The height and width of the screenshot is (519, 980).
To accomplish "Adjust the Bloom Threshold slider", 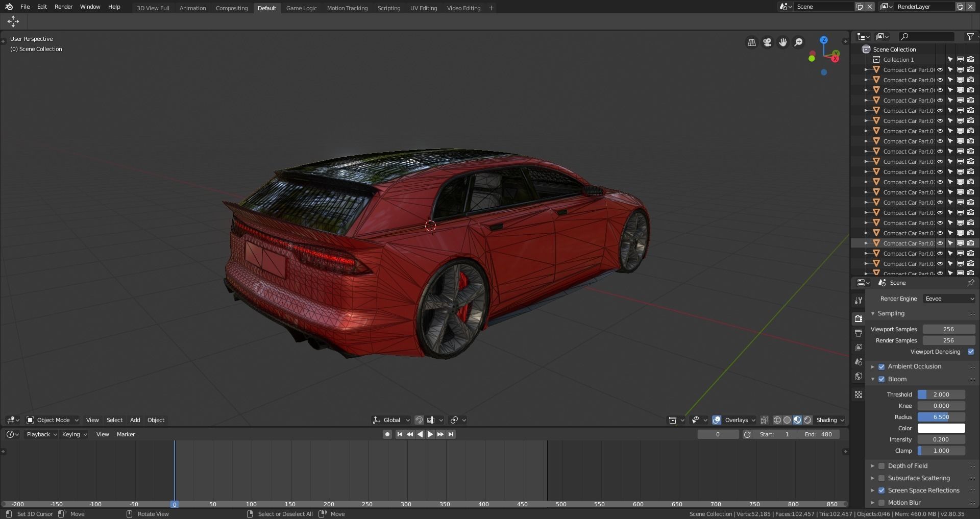I will click(941, 394).
